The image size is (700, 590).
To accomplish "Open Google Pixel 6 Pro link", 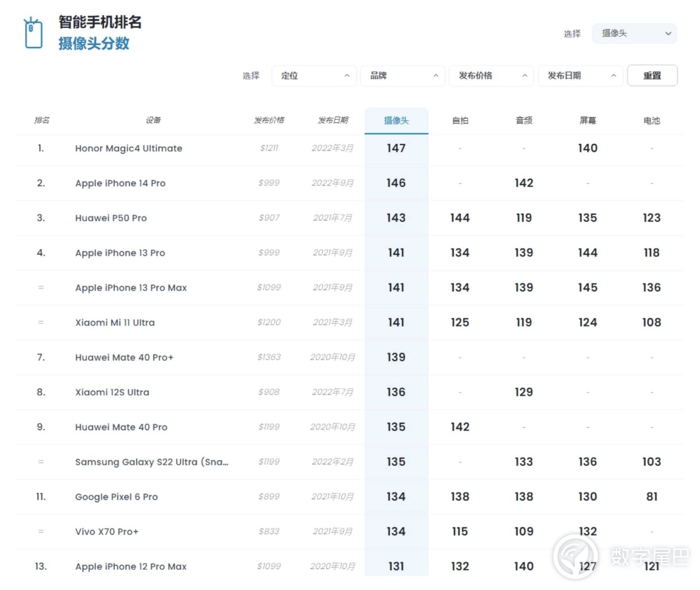I will [116, 497].
